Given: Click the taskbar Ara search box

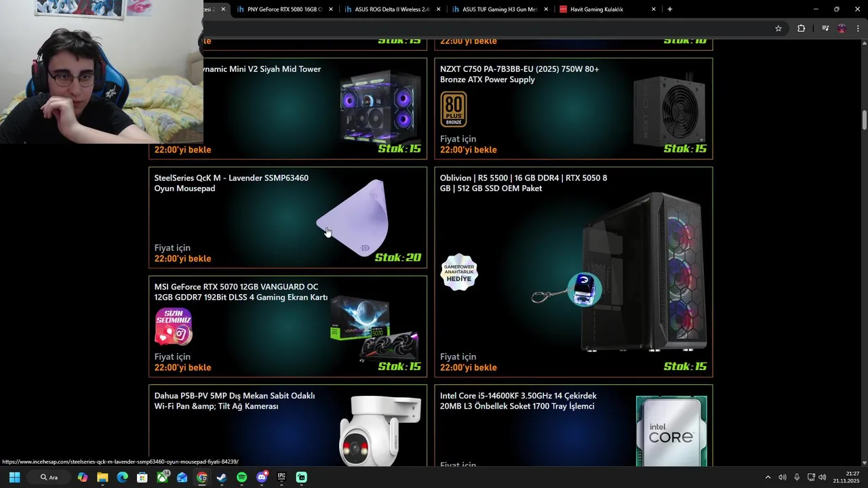Looking at the screenshot, I should pos(50,477).
